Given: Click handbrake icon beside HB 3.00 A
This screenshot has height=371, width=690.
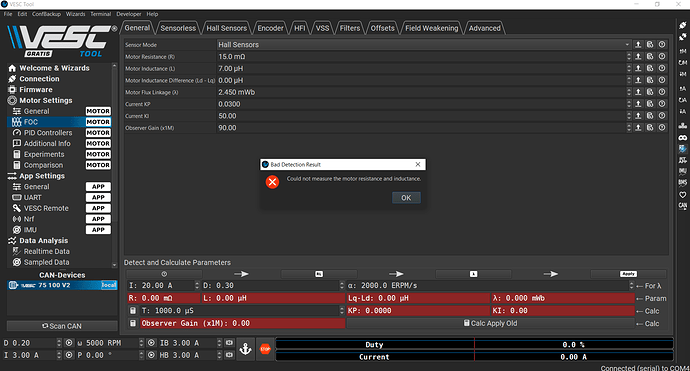Looking at the screenshot, I should (229, 355).
